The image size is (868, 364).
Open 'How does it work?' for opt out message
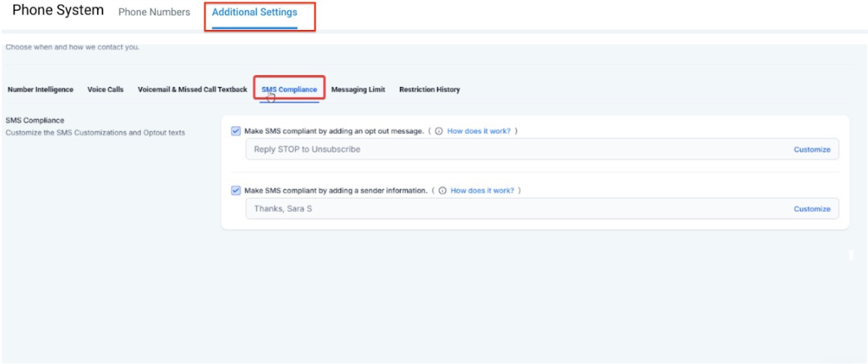click(478, 131)
